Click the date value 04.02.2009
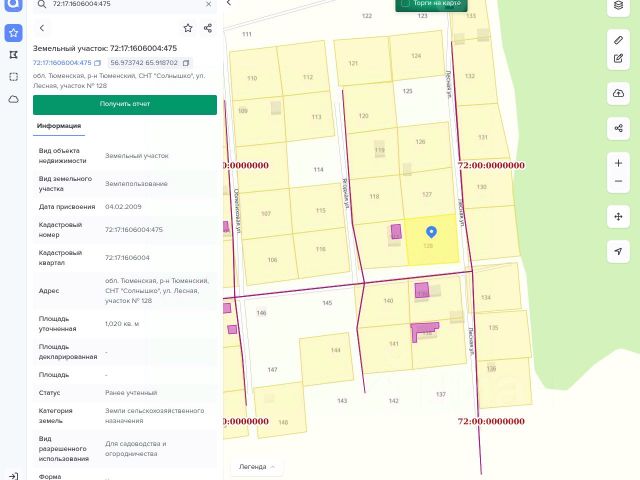This screenshot has height=480, width=640. coord(123,207)
